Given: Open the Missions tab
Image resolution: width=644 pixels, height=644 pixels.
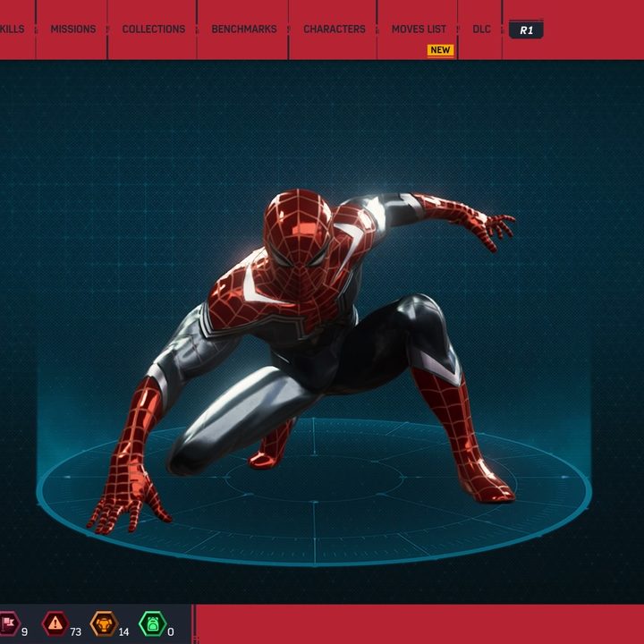Looking at the screenshot, I should [x=73, y=30].
